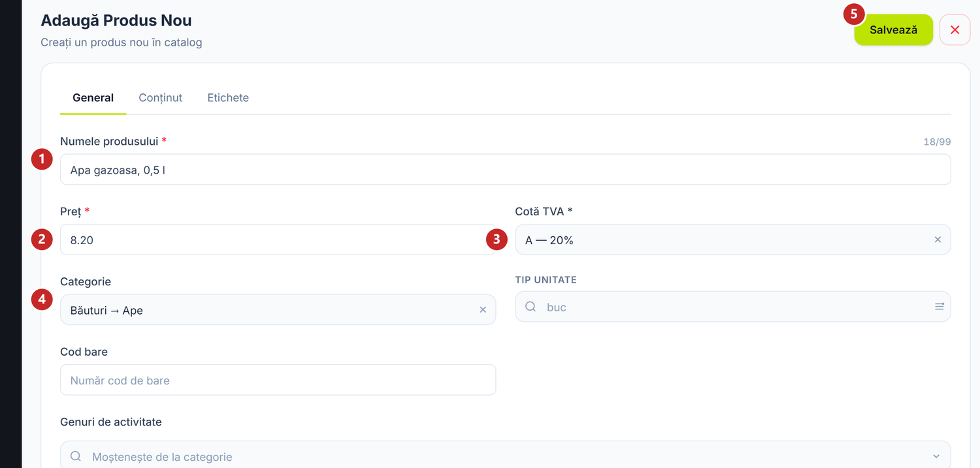Image resolution: width=980 pixels, height=468 pixels.
Task: Clear the Categorie selection
Action: (x=483, y=310)
